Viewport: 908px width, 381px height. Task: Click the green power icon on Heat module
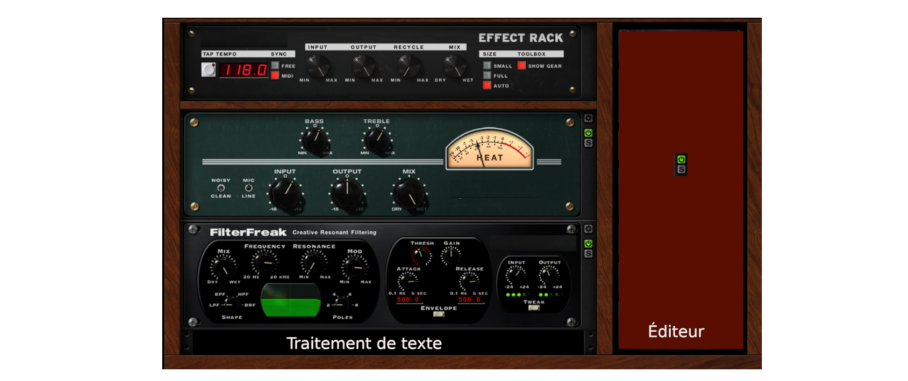coord(588,133)
